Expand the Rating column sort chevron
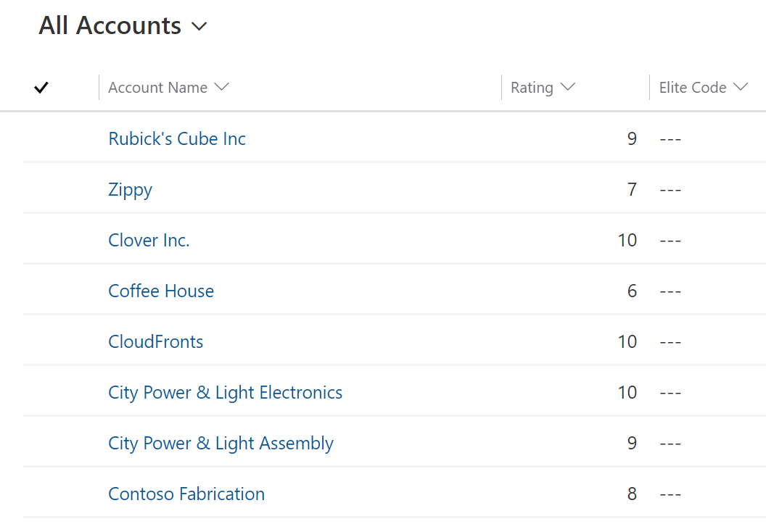Viewport: 766px width, 532px height. pyautogui.click(x=568, y=87)
